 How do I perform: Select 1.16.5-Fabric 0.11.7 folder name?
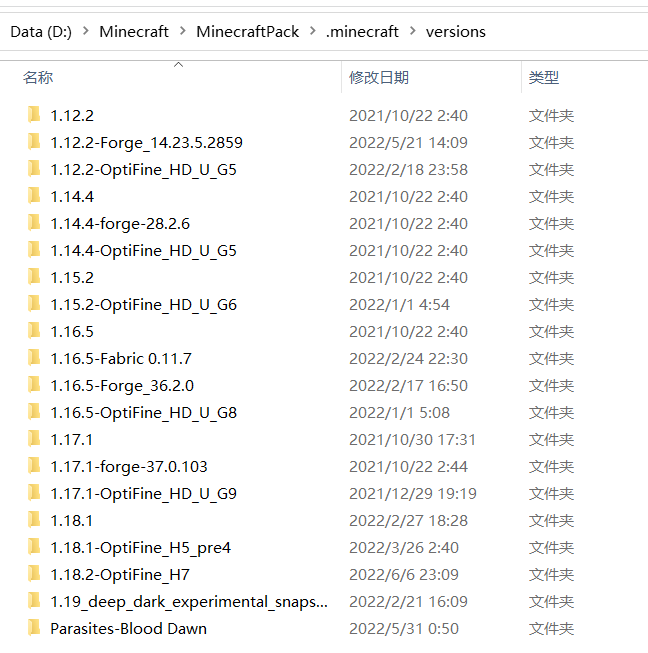tap(121, 359)
